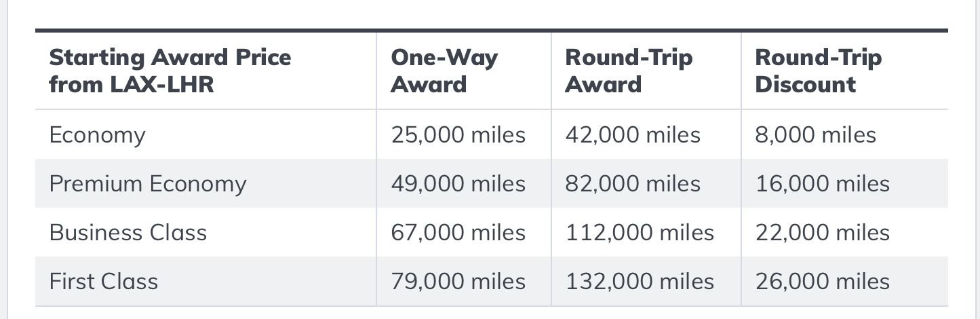Select the "First Class" row label
This screenshot has width=980, height=319.
click(x=103, y=282)
